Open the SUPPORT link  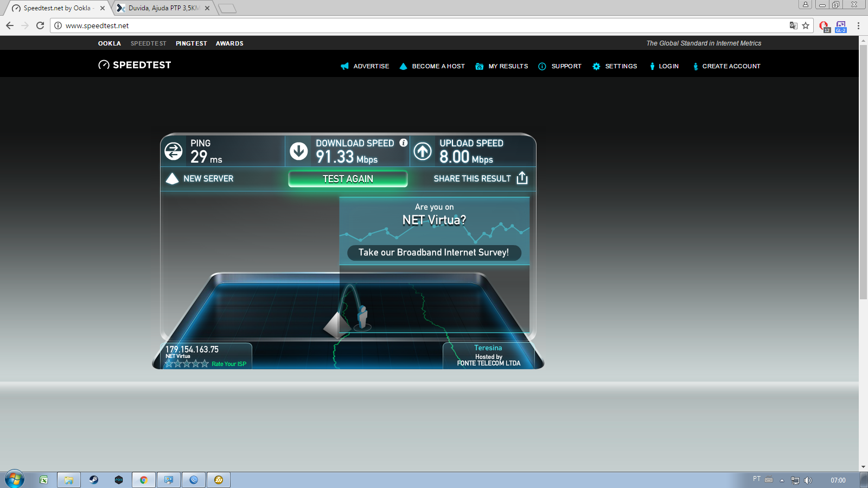pyautogui.click(x=566, y=66)
